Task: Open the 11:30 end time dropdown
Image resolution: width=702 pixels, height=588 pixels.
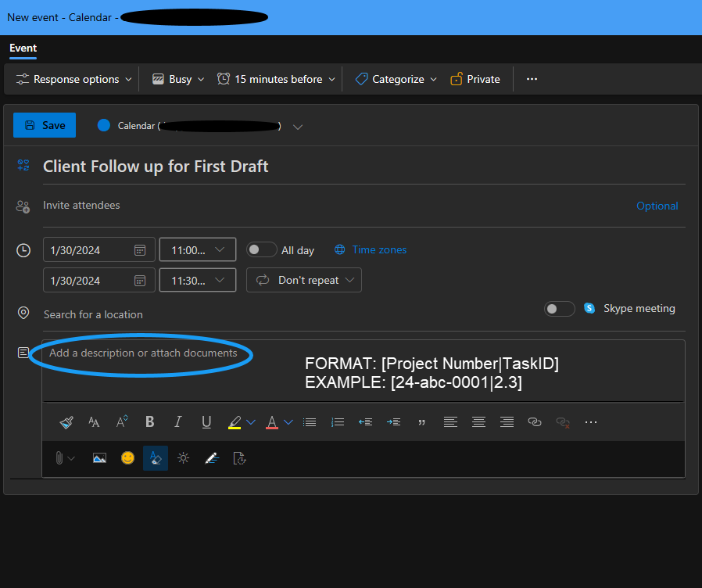Action: coord(198,280)
